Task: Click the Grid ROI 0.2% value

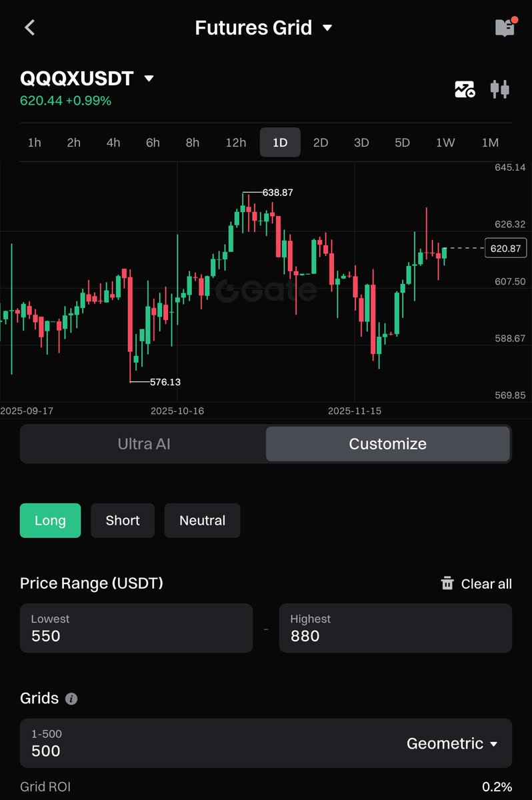Action: click(497, 787)
